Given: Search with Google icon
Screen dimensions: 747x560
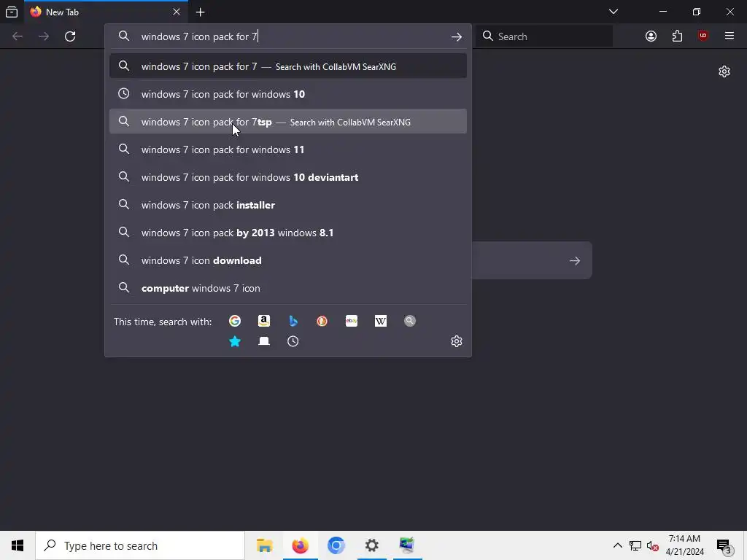Looking at the screenshot, I should [x=234, y=321].
